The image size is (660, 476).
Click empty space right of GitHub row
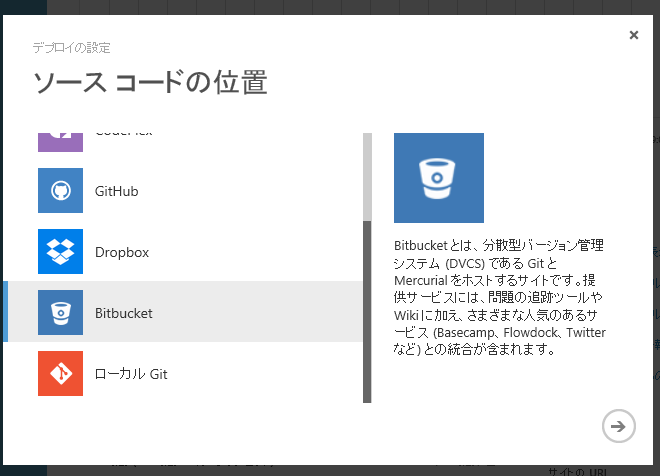[x=270, y=191]
